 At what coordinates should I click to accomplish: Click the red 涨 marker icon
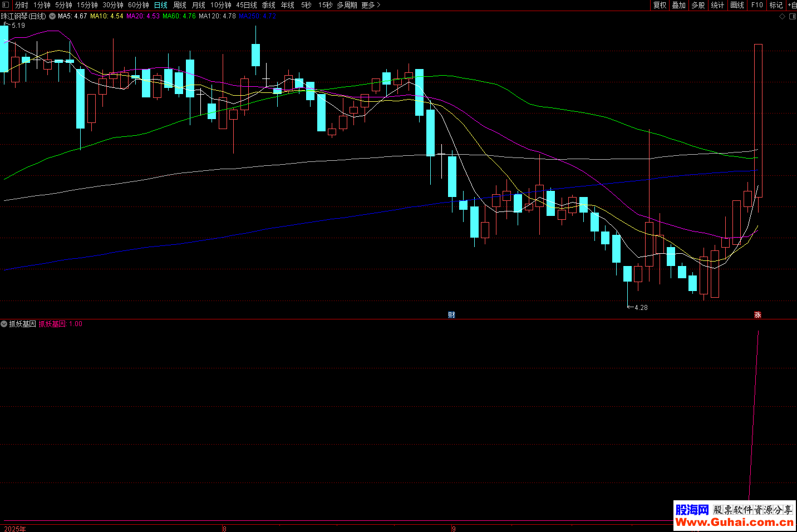tap(757, 314)
